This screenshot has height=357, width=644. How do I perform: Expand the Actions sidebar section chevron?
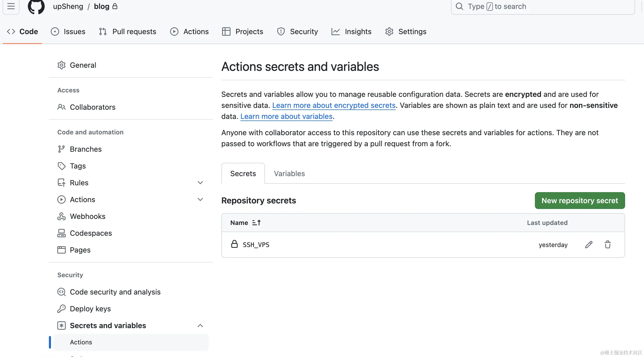click(x=200, y=199)
